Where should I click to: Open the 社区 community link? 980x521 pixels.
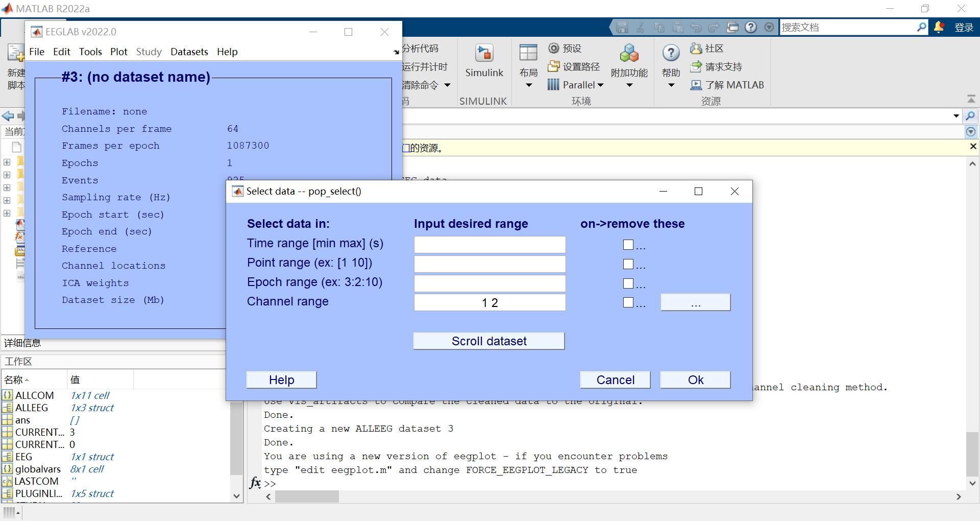(x=707, y=48)
